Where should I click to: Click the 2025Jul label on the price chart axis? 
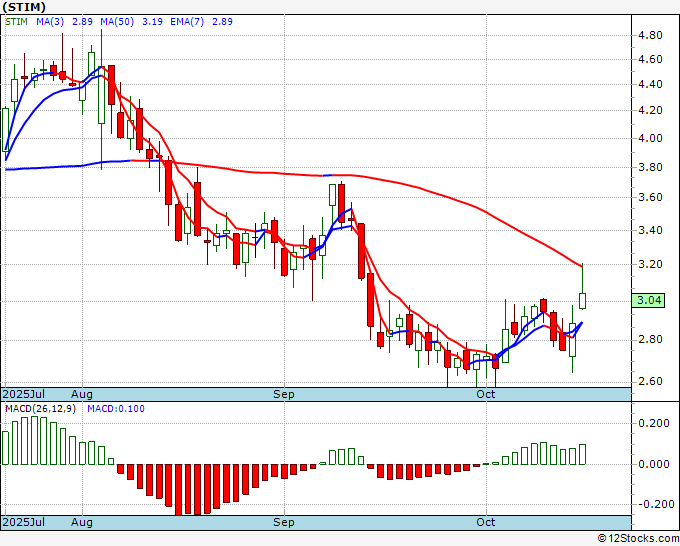click(24, 394)
